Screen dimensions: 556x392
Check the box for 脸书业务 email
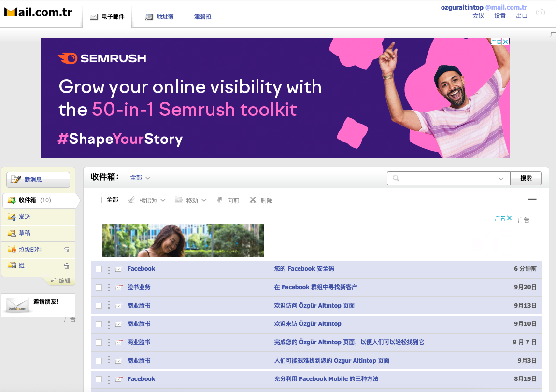[x=99, y=287]
